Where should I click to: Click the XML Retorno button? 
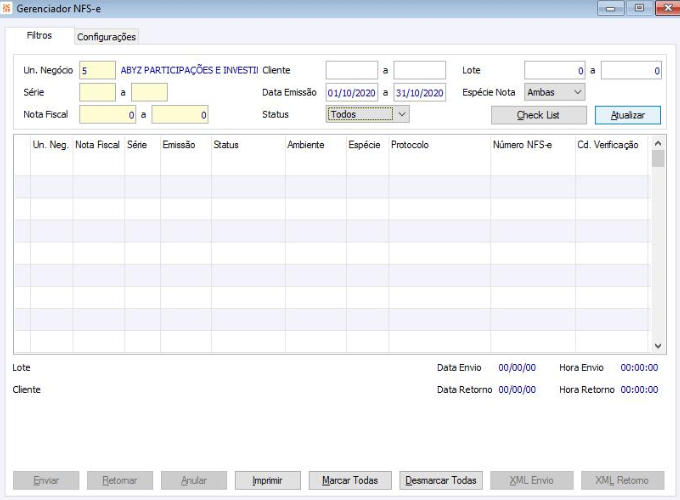pos(622,480)
